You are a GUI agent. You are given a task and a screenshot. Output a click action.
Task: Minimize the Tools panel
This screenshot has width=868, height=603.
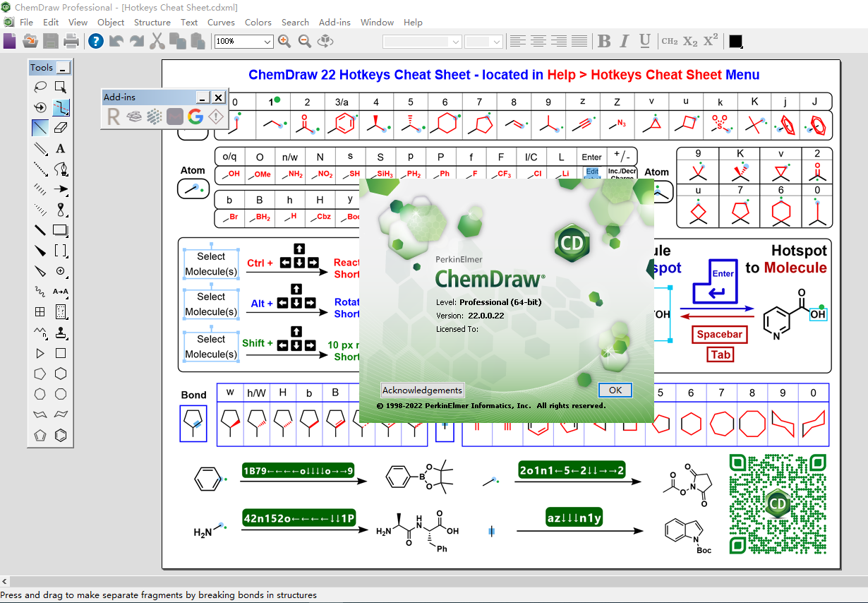click(x=64, y=68)
